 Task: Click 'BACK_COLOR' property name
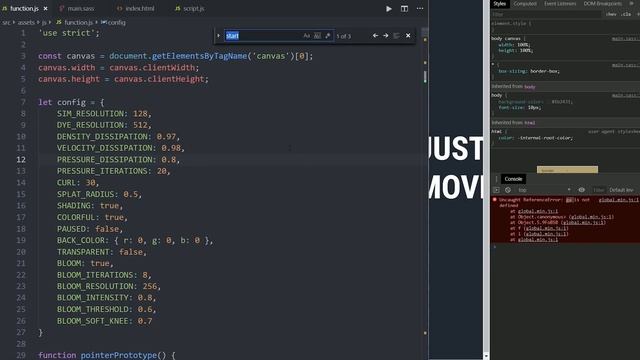tap(81, 240)
